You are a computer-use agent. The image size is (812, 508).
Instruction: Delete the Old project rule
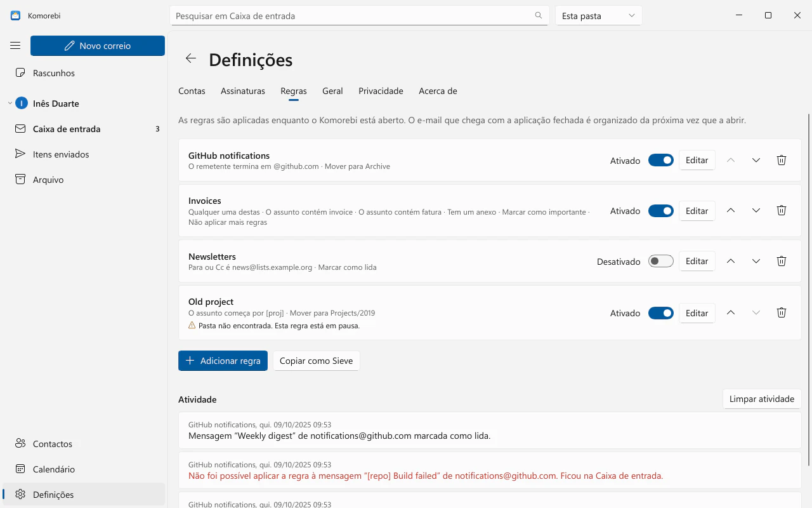782,312
